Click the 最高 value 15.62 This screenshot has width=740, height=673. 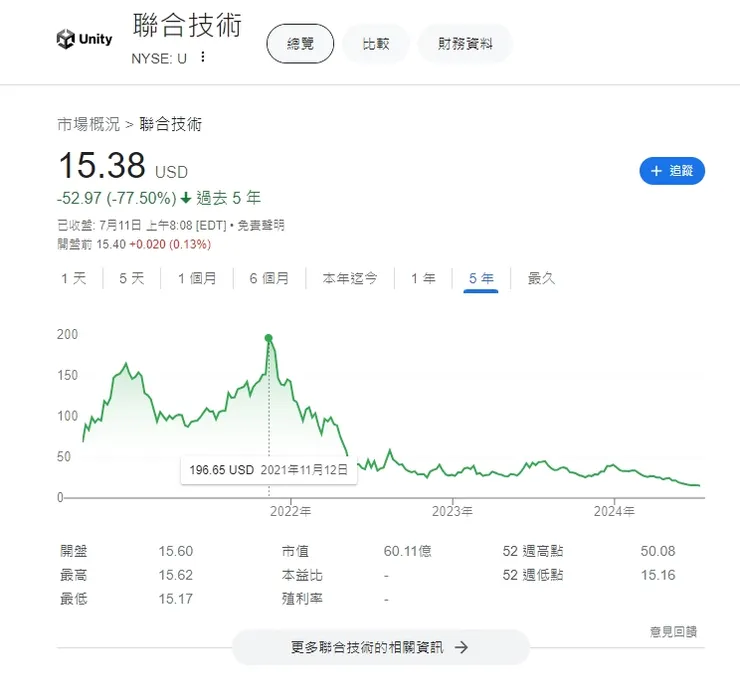point(176,575)
